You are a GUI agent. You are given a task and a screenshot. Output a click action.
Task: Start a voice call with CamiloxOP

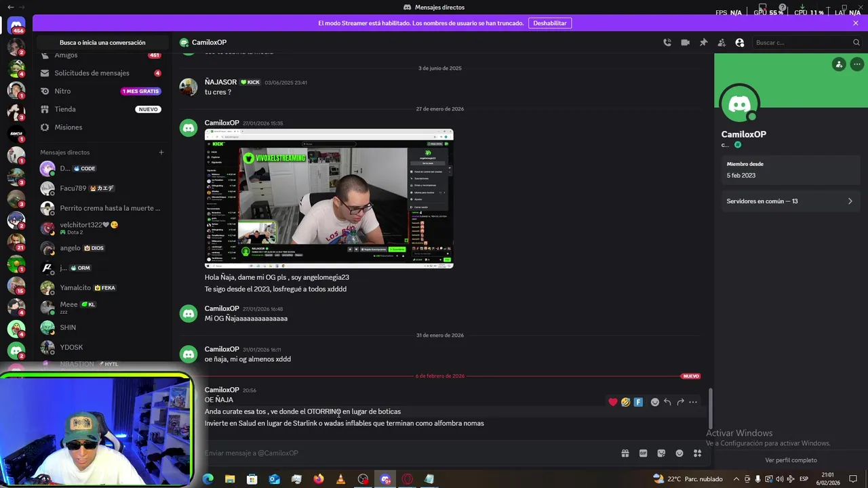(x=667, y=43)
